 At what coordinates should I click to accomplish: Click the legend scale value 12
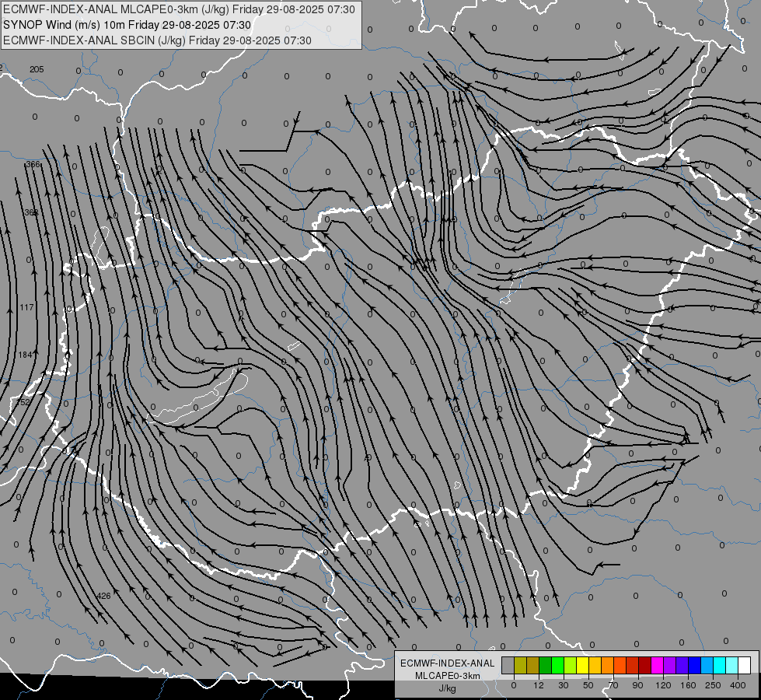point(539,685)
